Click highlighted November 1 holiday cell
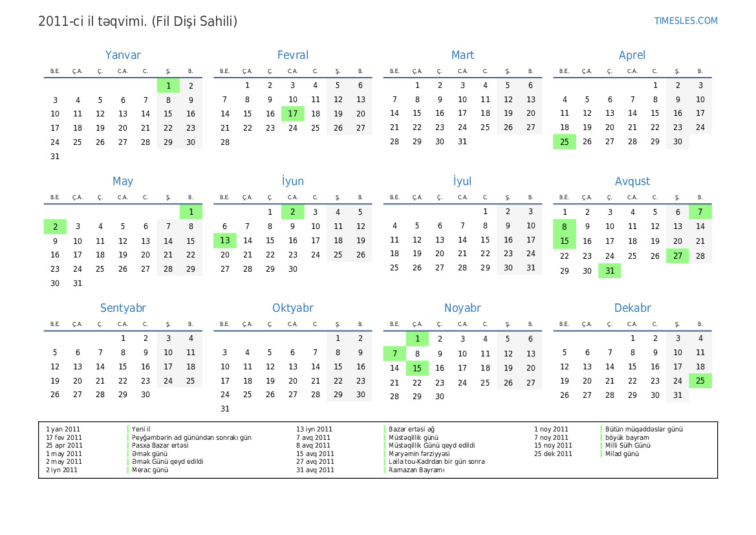 418,338
